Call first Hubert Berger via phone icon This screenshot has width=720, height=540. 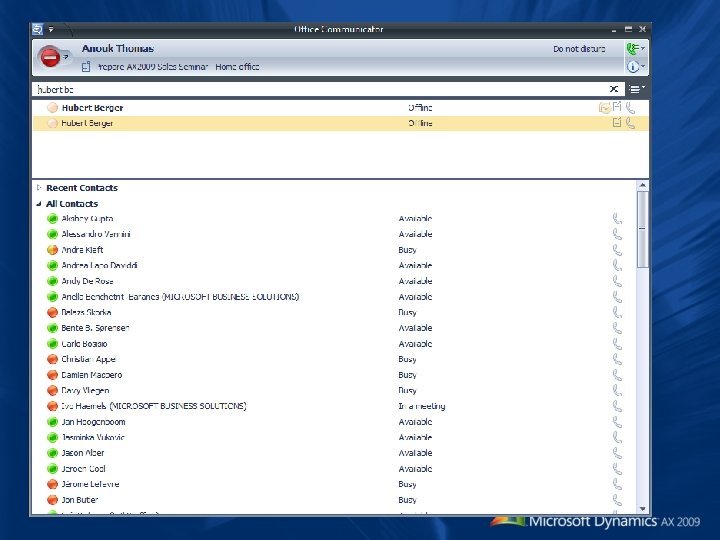tap(630, 108)
